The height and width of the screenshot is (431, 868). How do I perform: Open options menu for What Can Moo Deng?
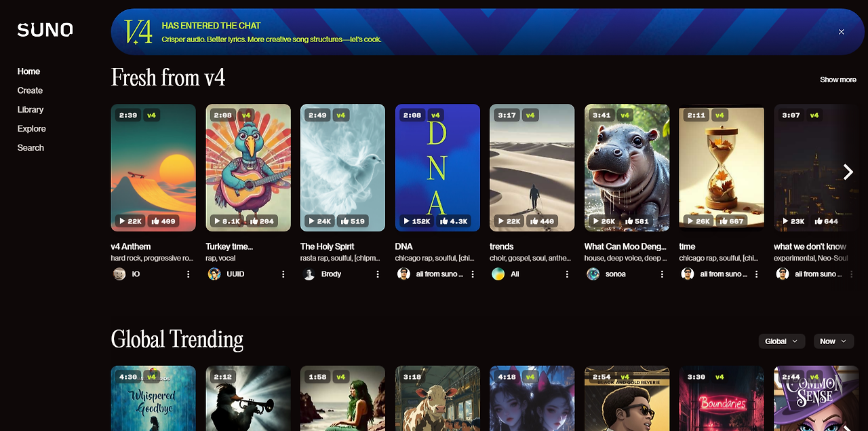(662, 274)
